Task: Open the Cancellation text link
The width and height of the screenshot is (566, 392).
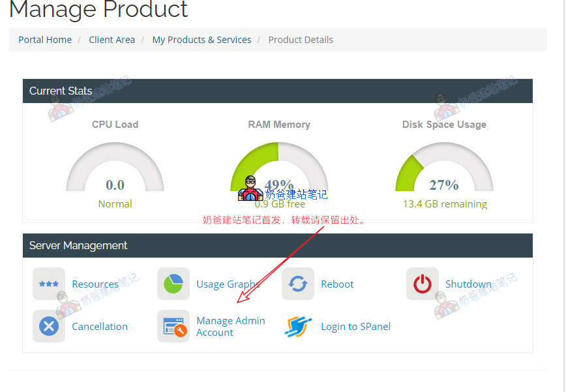Action: coord(100,327)
